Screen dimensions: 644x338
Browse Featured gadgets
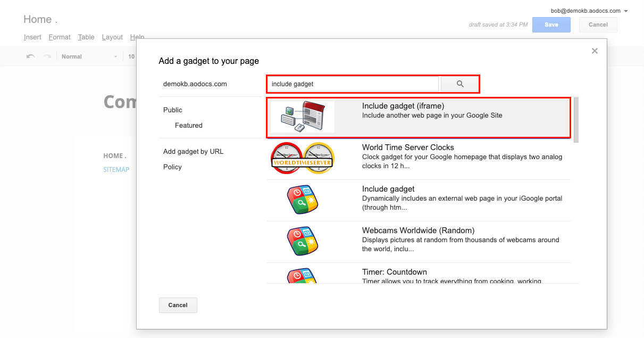click(188, 125)
